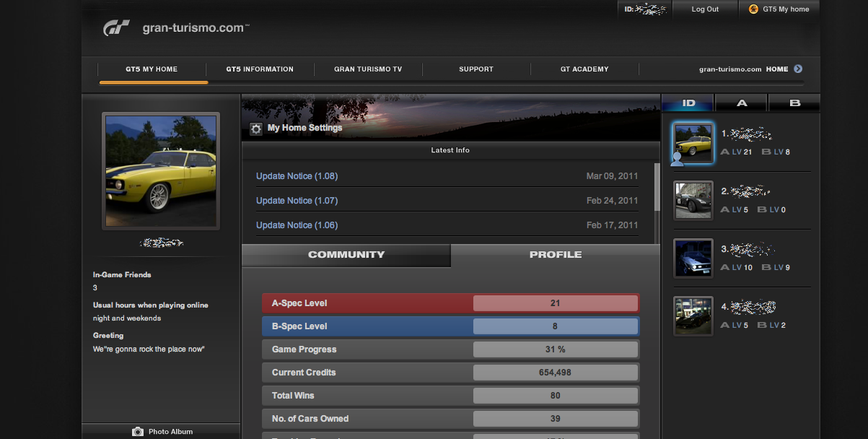The width and height of the screenshot is (868, 439).
Task: Click the Feb 17, 2011 date
Action: coord(613,225)
